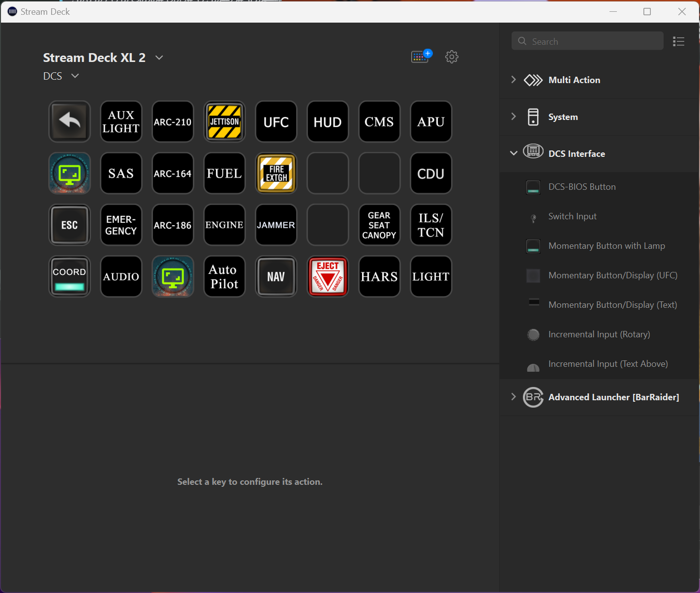
Task: Choose Incremental Input (Rotary) action
Action: point(599,334)
